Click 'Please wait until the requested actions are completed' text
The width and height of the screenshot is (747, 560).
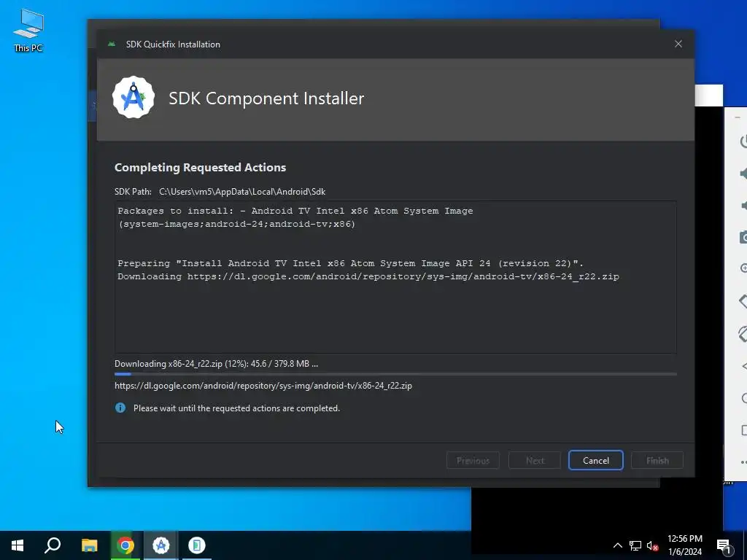[236, 408]
